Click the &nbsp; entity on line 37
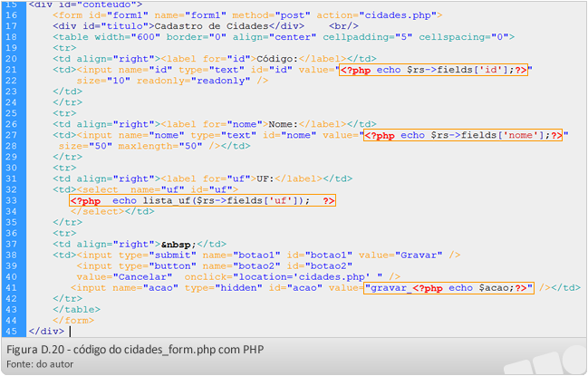Viewport: 588px width, 376px height. [x=178, y=245]
